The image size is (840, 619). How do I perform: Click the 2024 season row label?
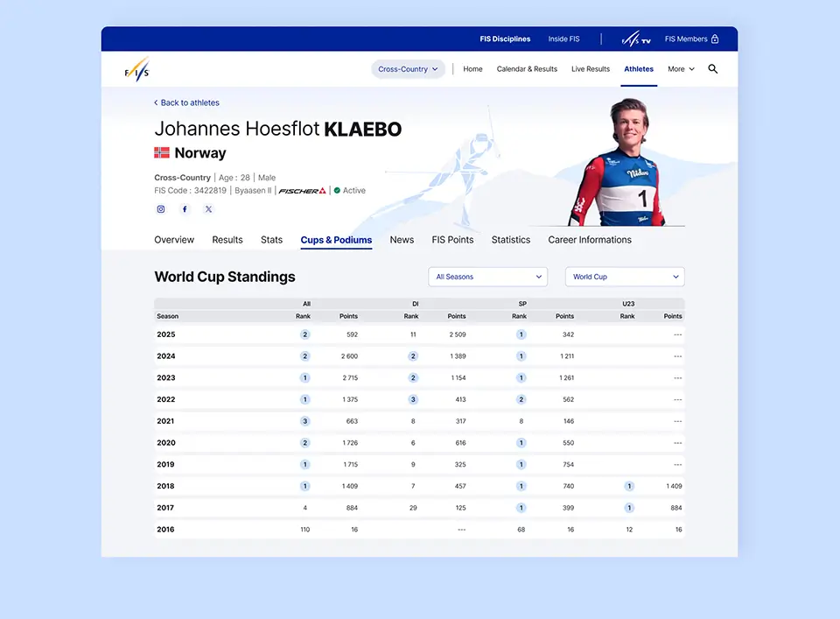[166, 355]
